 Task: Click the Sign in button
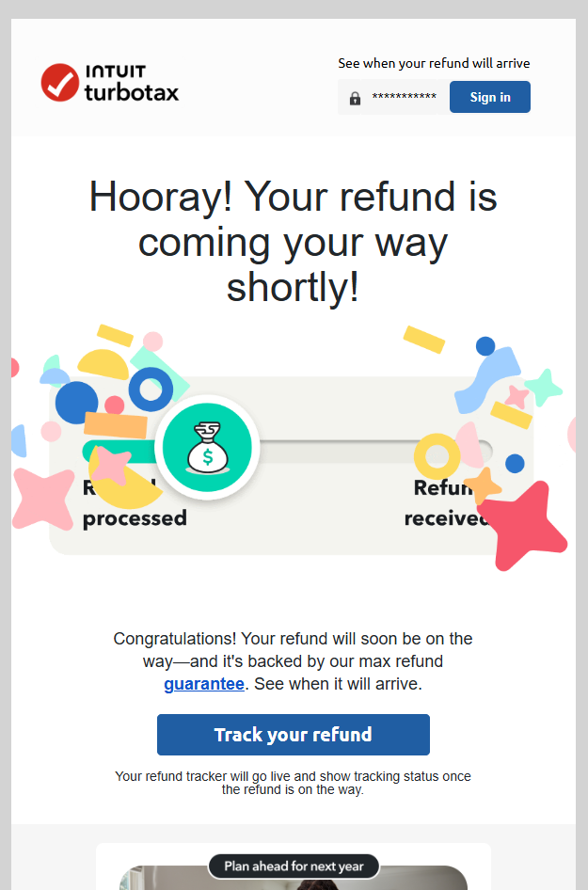(x=490, y=97)
